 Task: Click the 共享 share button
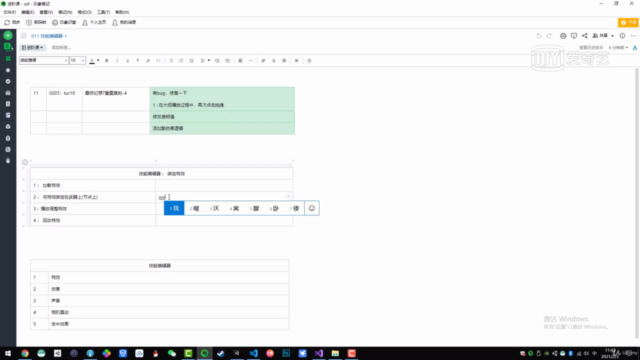pyautogui.click(x=603, y=36)
